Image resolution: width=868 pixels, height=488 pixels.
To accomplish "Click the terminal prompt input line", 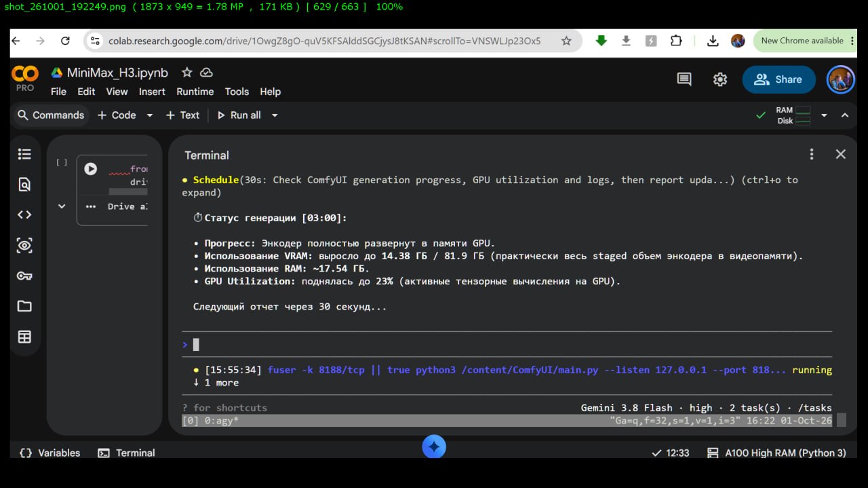I will point(507,345).
